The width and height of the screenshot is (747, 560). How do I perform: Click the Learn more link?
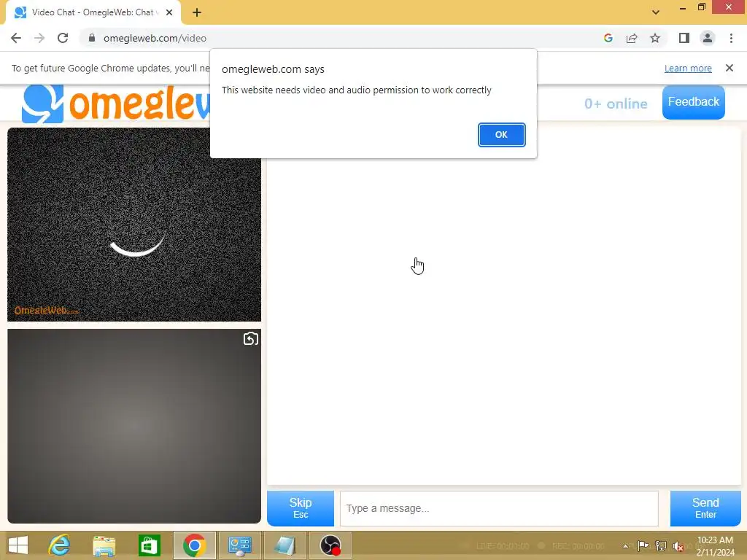click(x=688, y=68)
